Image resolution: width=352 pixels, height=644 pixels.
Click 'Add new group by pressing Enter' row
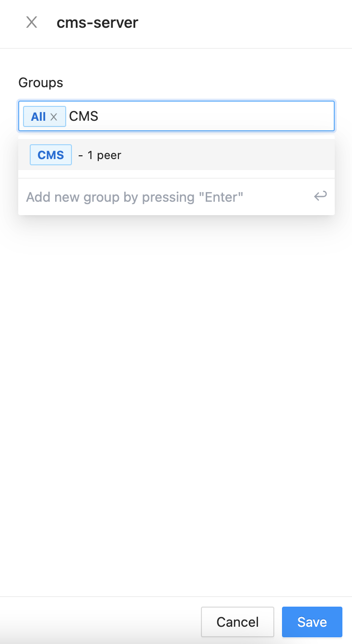click(135, 197)
